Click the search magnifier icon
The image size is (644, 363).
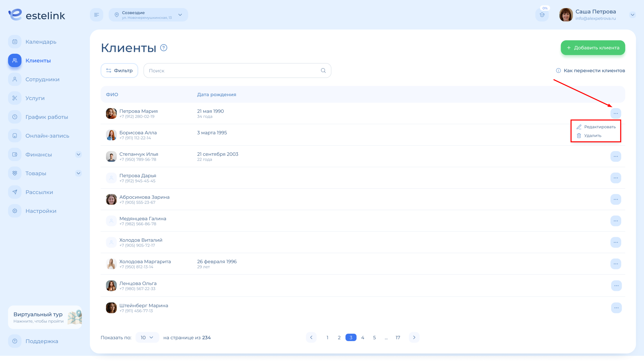click(x=323, y=70)
